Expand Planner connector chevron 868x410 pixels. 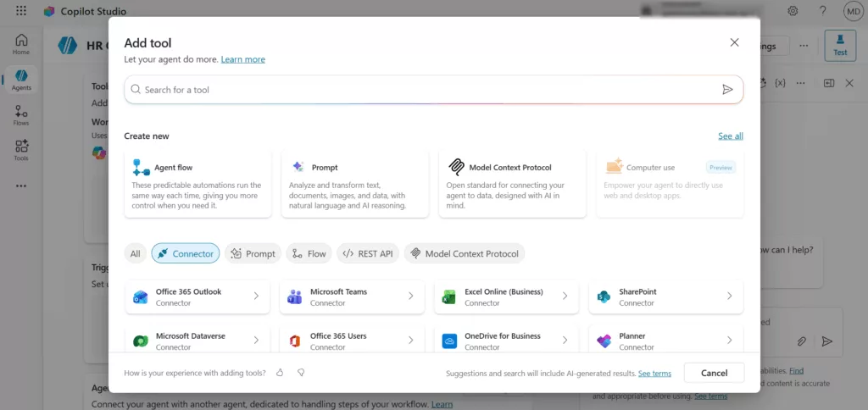pyautogui.click(x=730, y=341)
